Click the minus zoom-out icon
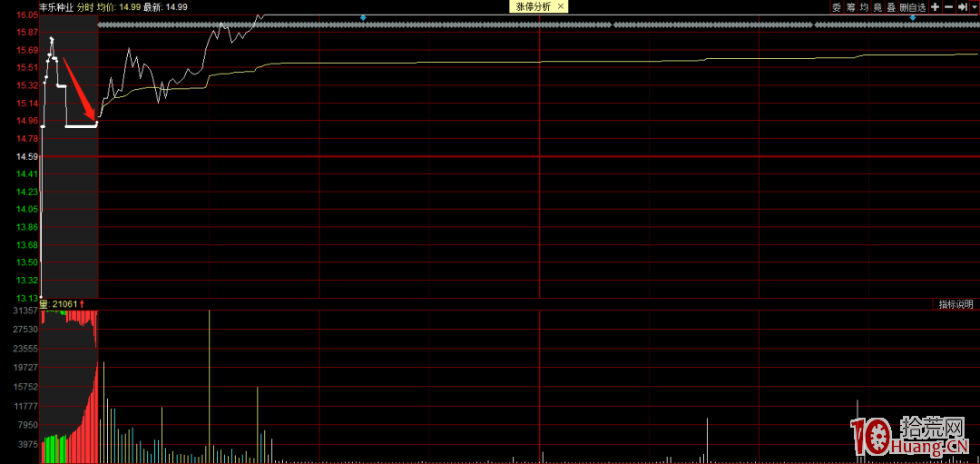The image size is (980, 464). 948,6
